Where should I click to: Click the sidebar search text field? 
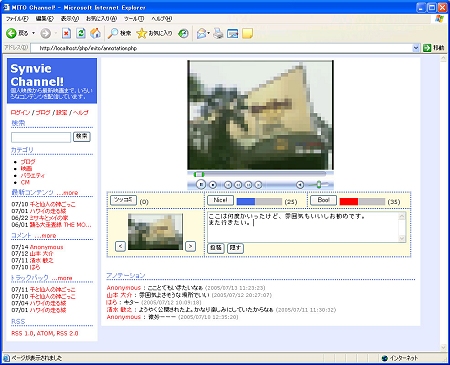[x=41, y=137]
